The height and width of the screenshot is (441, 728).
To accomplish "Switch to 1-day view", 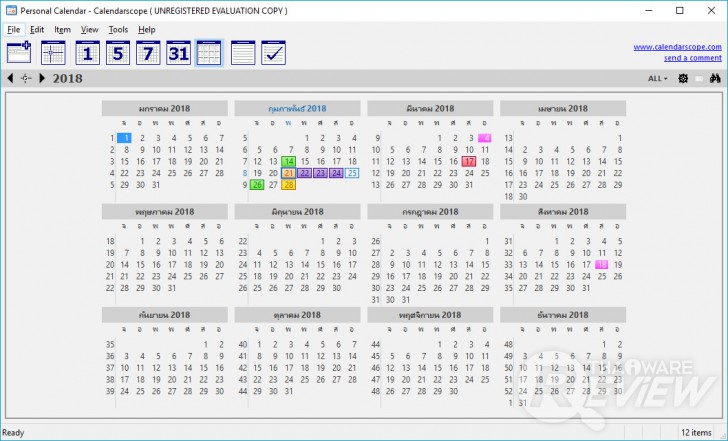I will click(87, 52).
